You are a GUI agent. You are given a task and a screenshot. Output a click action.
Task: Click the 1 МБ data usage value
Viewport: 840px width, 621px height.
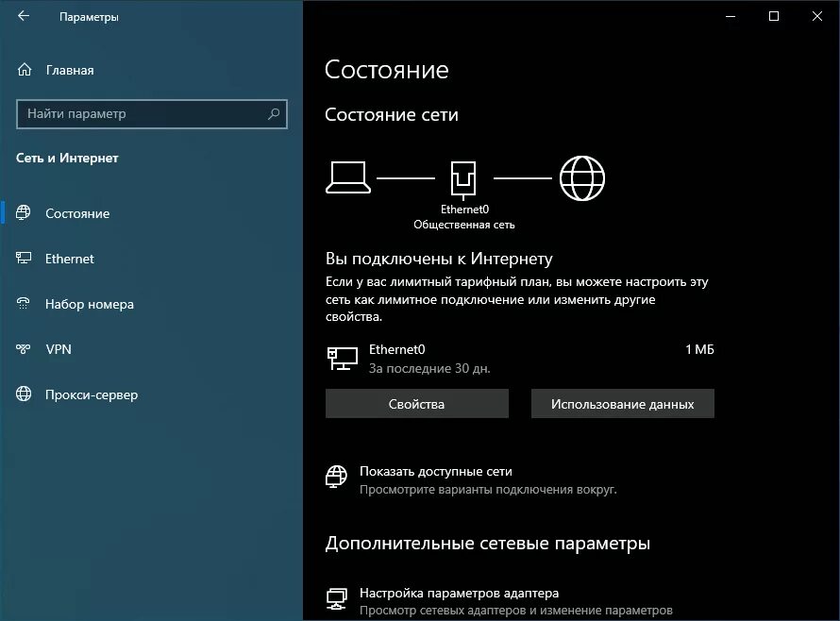tap(699, 349)
